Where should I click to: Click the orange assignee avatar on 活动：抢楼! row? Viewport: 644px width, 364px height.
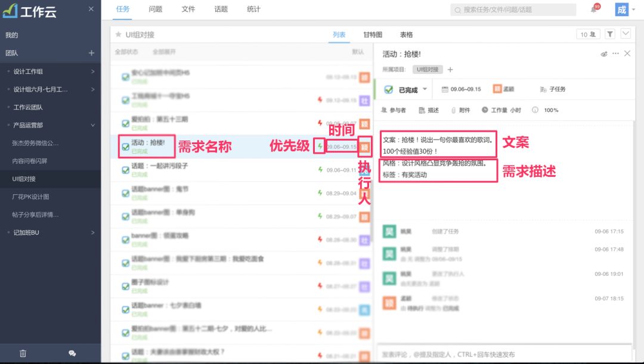click(x=364, y=147)
